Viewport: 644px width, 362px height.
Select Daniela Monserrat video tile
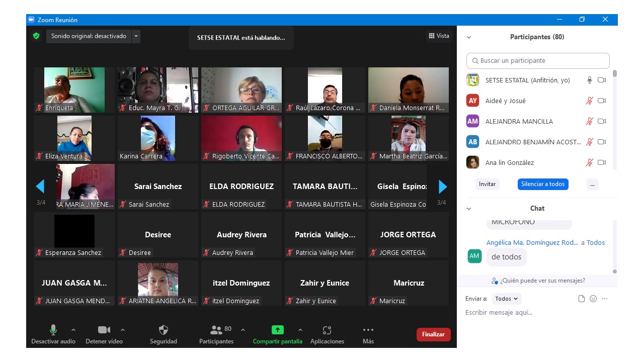tap(409, 90)
